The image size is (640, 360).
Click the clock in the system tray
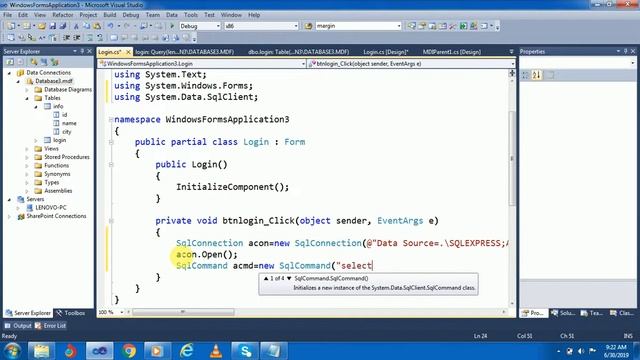pos(616,351)
